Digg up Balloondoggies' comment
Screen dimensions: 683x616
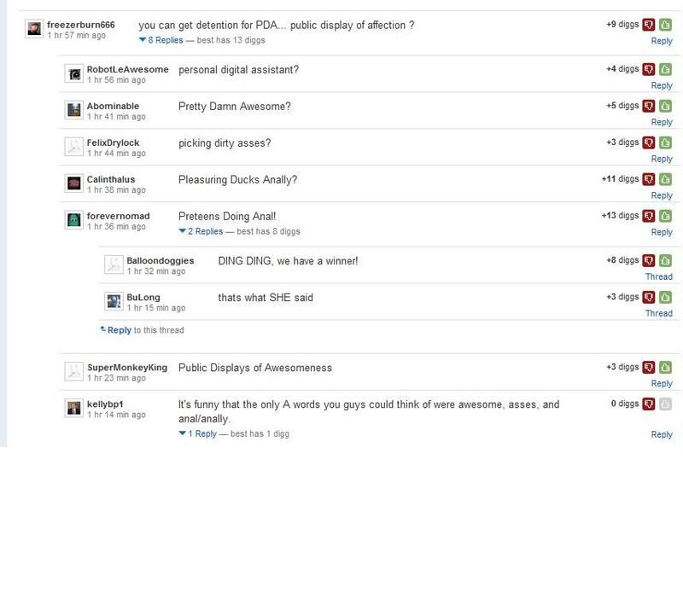[665, 260]
